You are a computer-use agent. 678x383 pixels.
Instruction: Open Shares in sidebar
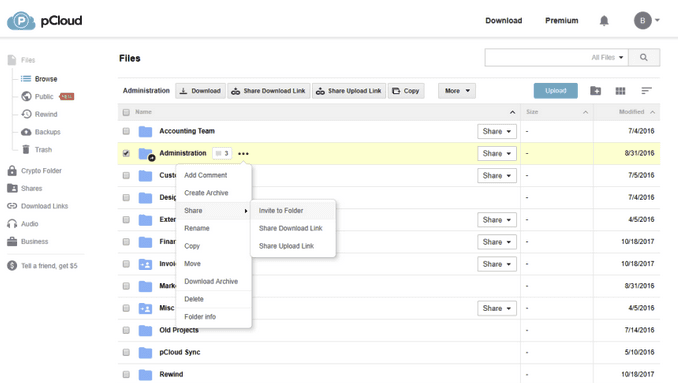(x=25, y=188)
